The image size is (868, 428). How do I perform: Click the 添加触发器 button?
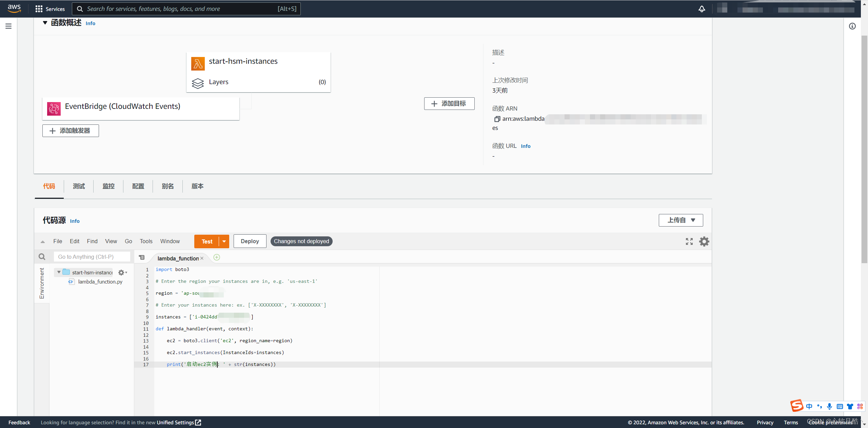(x=71, y=131)
